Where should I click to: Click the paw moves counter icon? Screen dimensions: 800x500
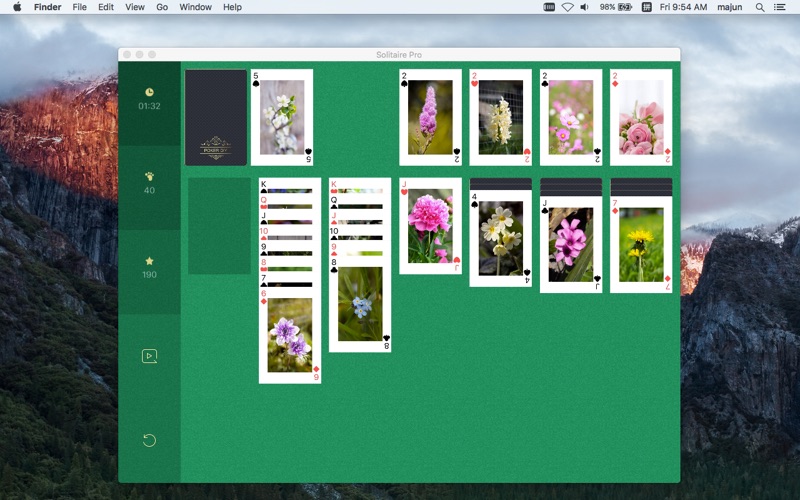(149, 177)
